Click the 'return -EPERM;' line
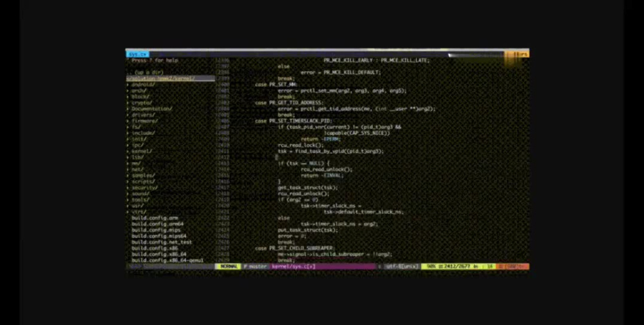 pos(321,139)
